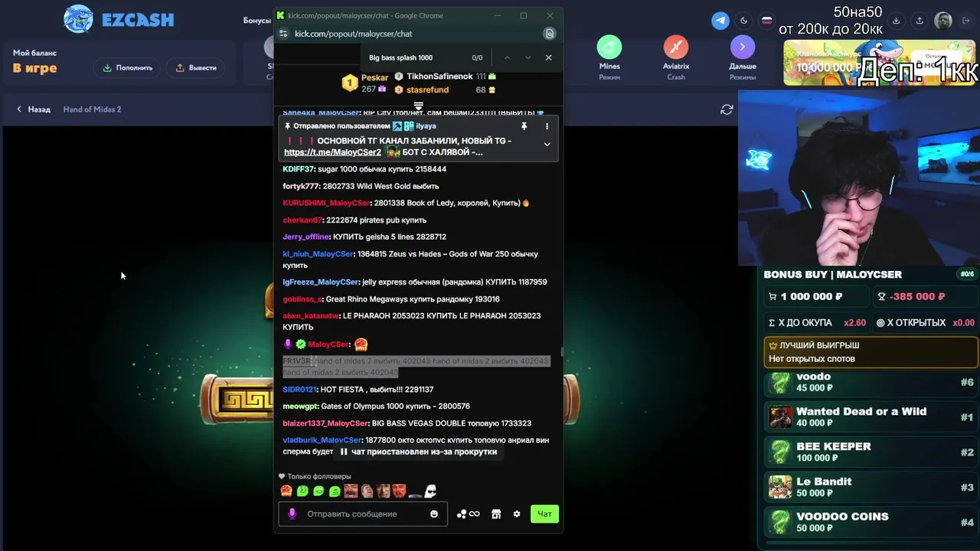Open the clan contest 10 000 000 banner

880,63
